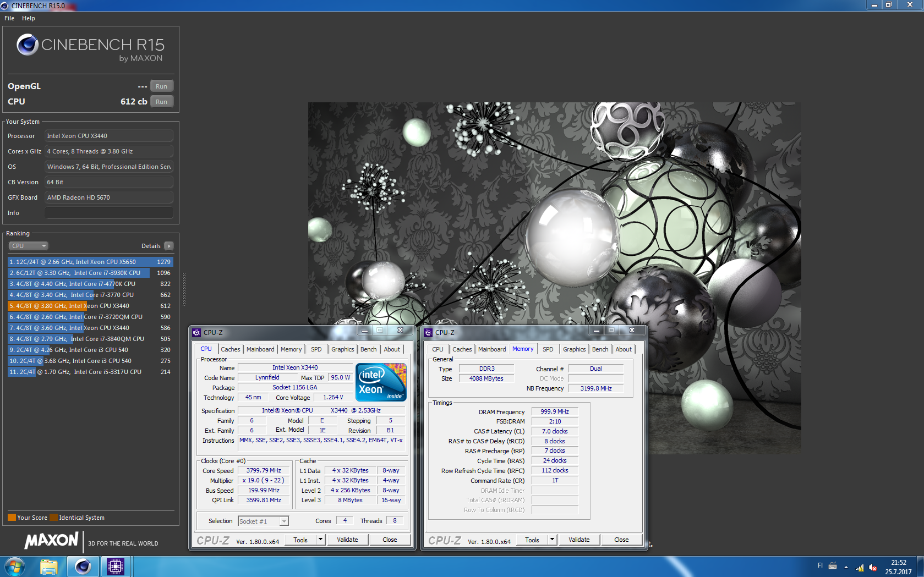Click the Info input field
The height and width of the screenshot is (577, 924).
click(x=109, y=213)
